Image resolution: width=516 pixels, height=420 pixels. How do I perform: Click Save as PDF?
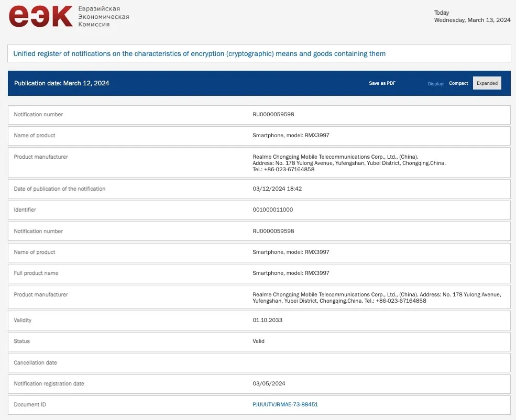coord(382,83)
